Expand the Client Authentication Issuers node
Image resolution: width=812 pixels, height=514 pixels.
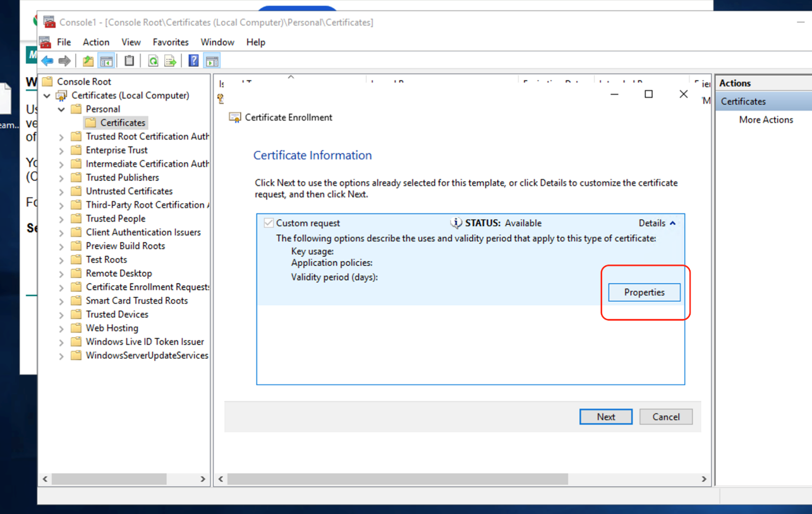coord(61,232)
